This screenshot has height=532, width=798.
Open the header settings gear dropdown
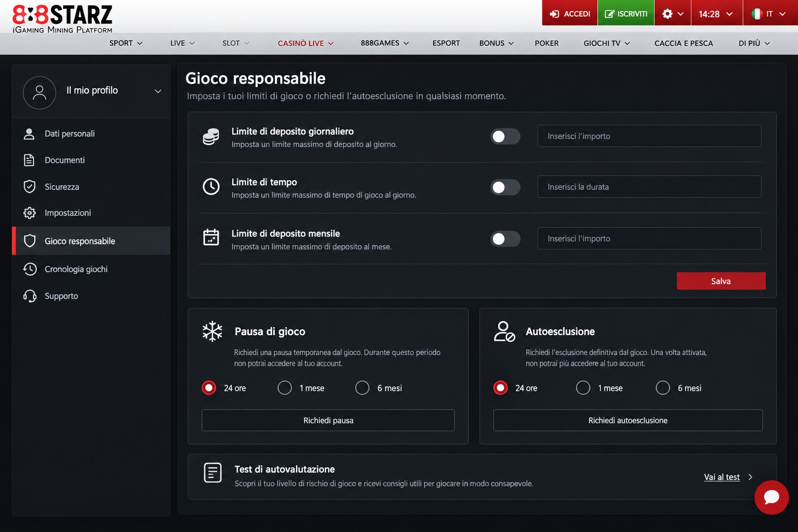pyautogui.click(x=673, y=14)
